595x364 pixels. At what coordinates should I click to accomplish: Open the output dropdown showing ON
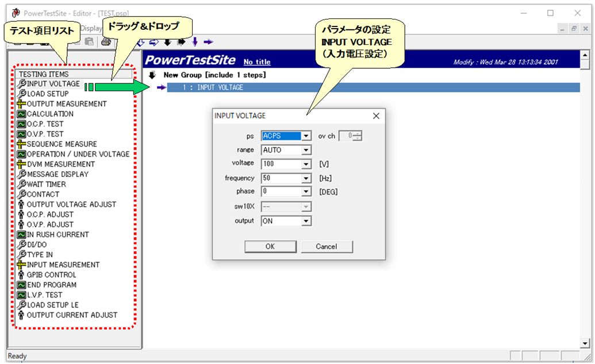click(306, 221)
